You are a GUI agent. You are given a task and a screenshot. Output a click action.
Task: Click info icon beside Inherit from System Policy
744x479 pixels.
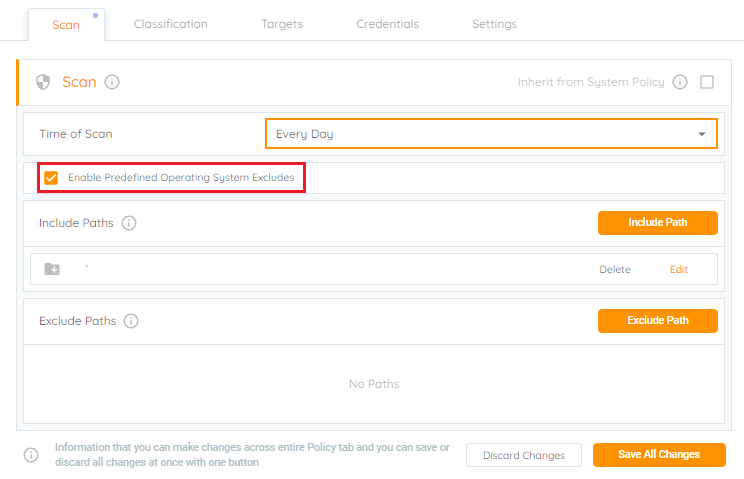coord(680,82)
